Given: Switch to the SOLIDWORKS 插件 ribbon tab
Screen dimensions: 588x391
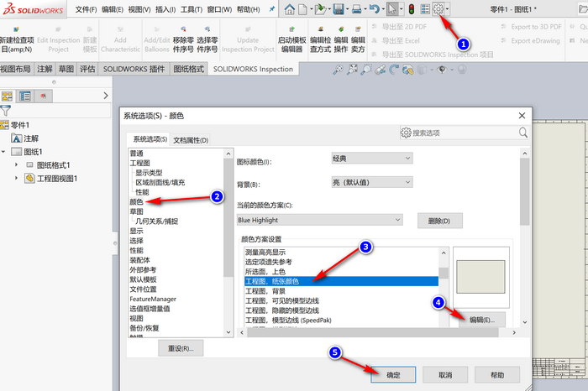Looking at the screenshot, I should point(134,69).
